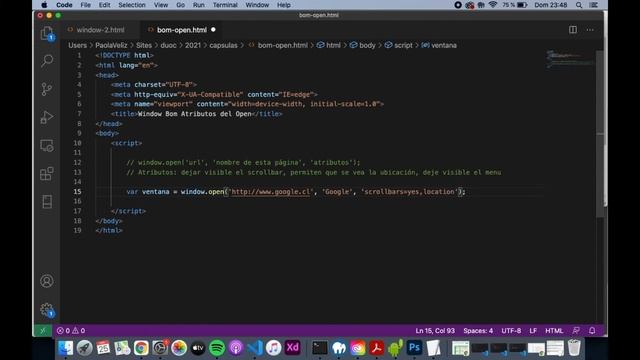Open the Music app from the dock
640x360 pixels.
273,348
